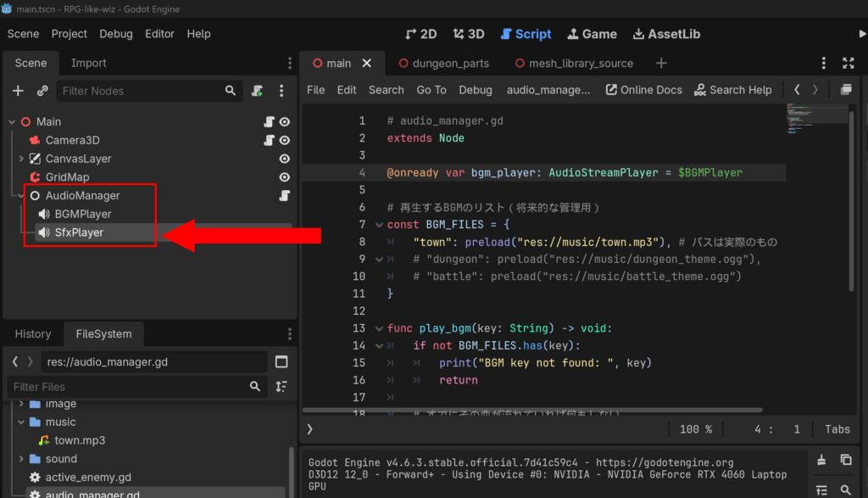Go to previous folder in FileSystem
868x498 pixels.
point(15,361)
